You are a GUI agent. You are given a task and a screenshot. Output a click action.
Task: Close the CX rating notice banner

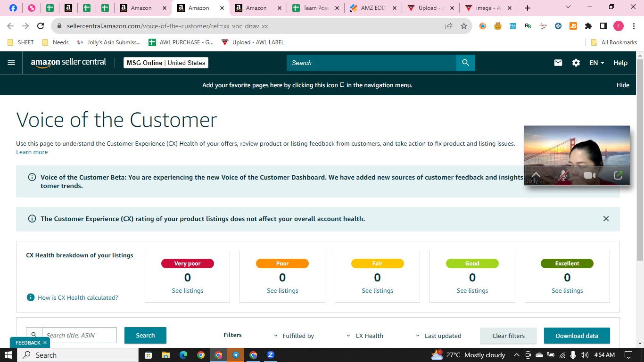606,219
